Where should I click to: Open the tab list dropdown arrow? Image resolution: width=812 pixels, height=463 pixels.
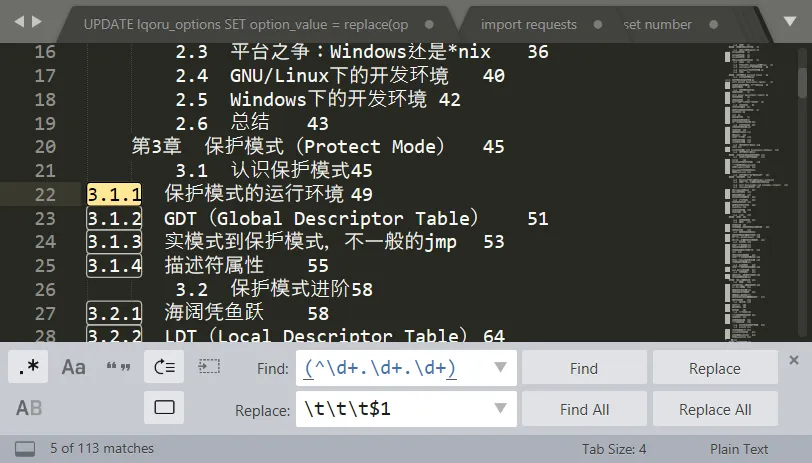(x=790, y=21)
